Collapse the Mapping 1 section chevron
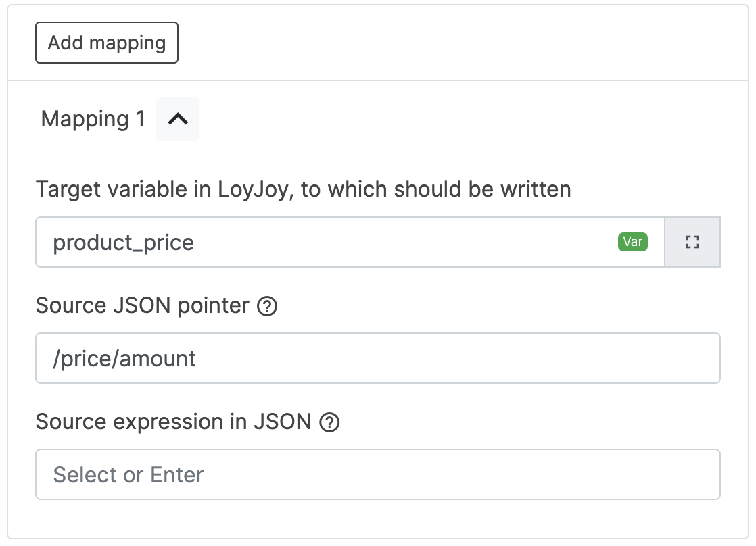 (x=178, y=119)
